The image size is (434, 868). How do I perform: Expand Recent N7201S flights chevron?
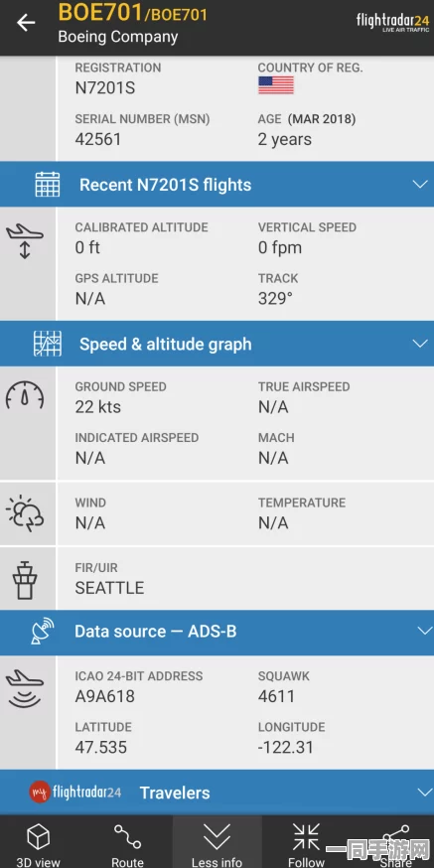pyautogui.click(x=421, y=185)
